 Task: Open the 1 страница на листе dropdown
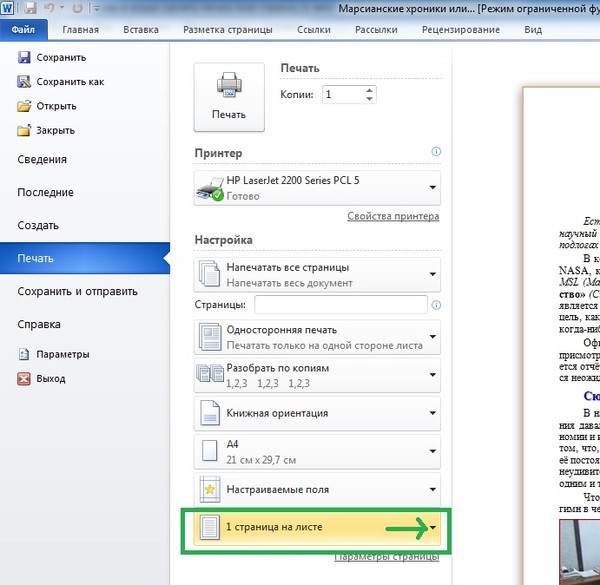click(x=317, y=527)
